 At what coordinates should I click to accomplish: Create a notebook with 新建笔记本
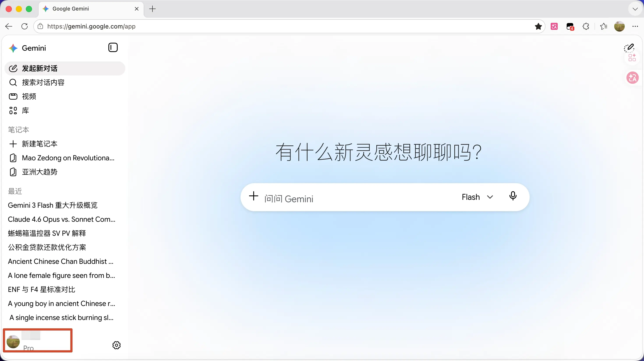point(65,144)
